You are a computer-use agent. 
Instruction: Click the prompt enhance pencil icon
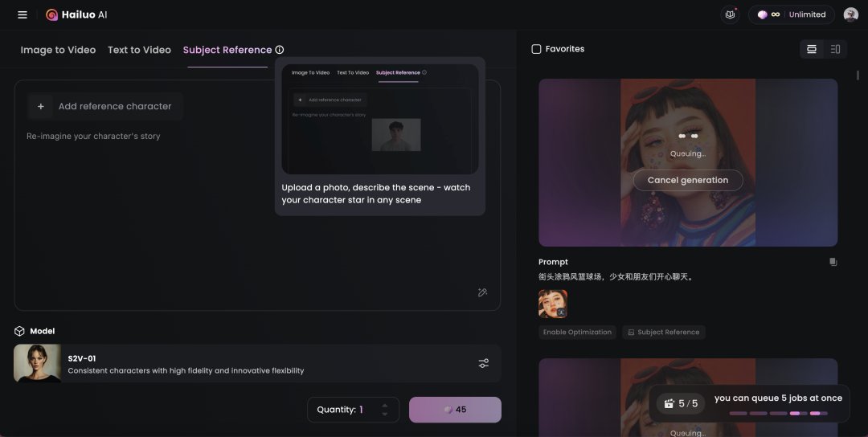[483, 292]
